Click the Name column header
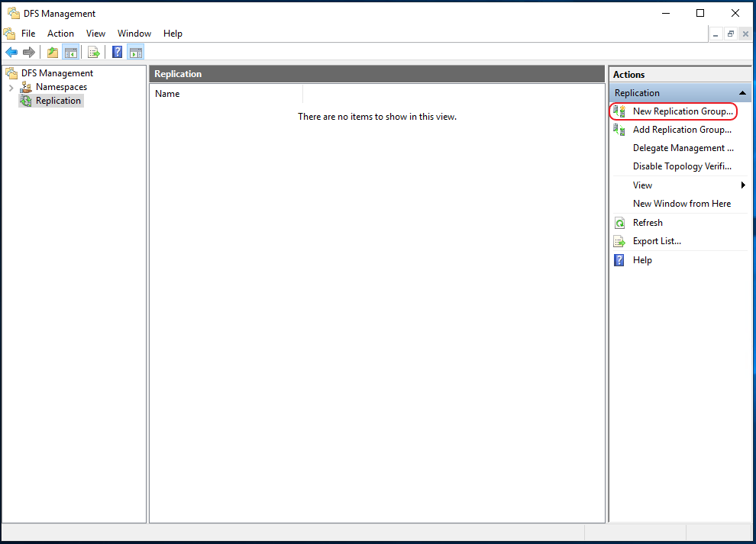Screen dimensions: 756x544 click(225, 94)
